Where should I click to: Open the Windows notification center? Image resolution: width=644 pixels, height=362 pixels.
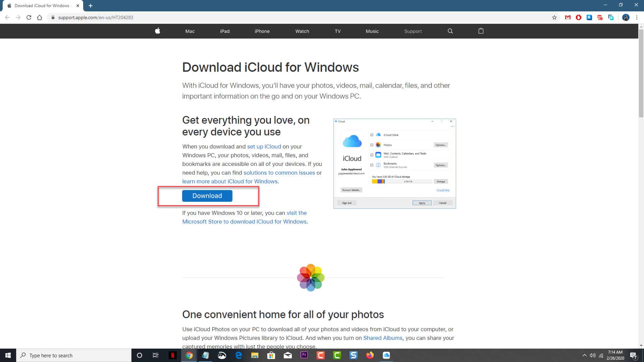tap(633, 355)
